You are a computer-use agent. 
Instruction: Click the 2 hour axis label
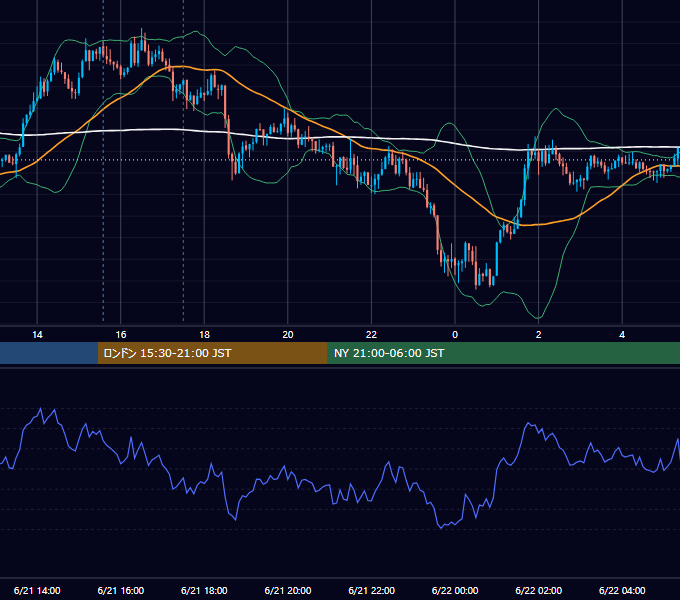(x=539, y=335)
